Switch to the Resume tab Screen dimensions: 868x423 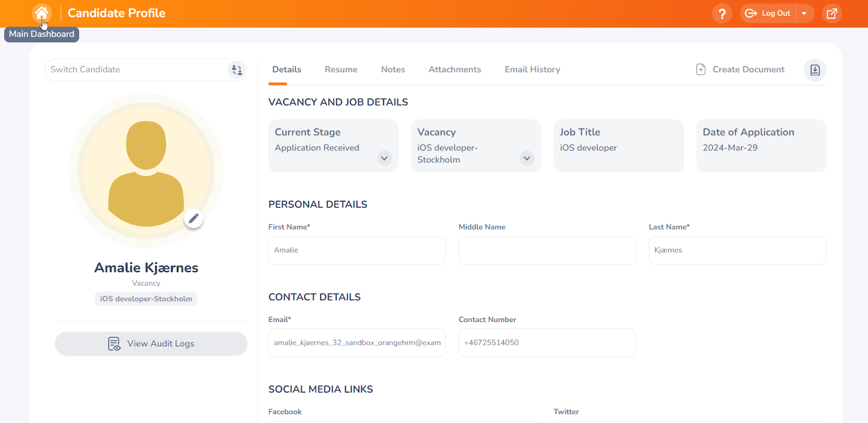[x=341, y=70]
